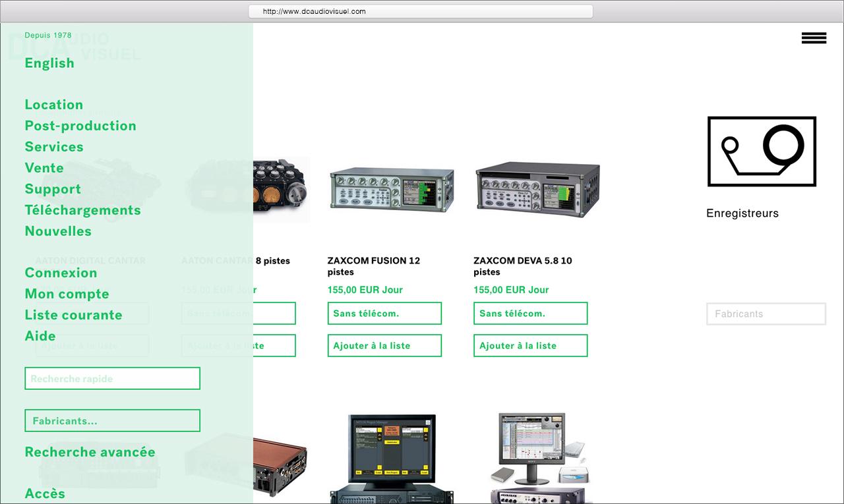Expand Sans télécom. option for Zaxcom Fusion 12
The image size is (844, 504).
(384, 314)
